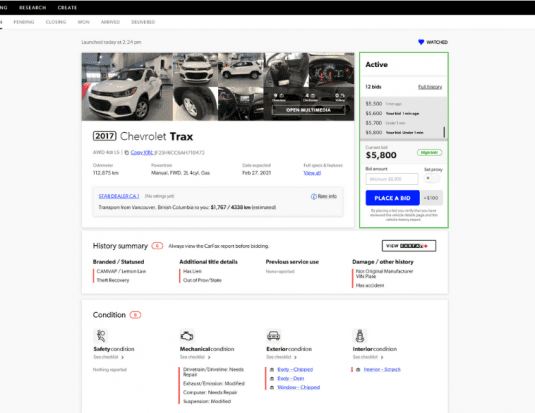Open View all specs link
This screenshot has width=535, height=413.
tap(312, 173)
